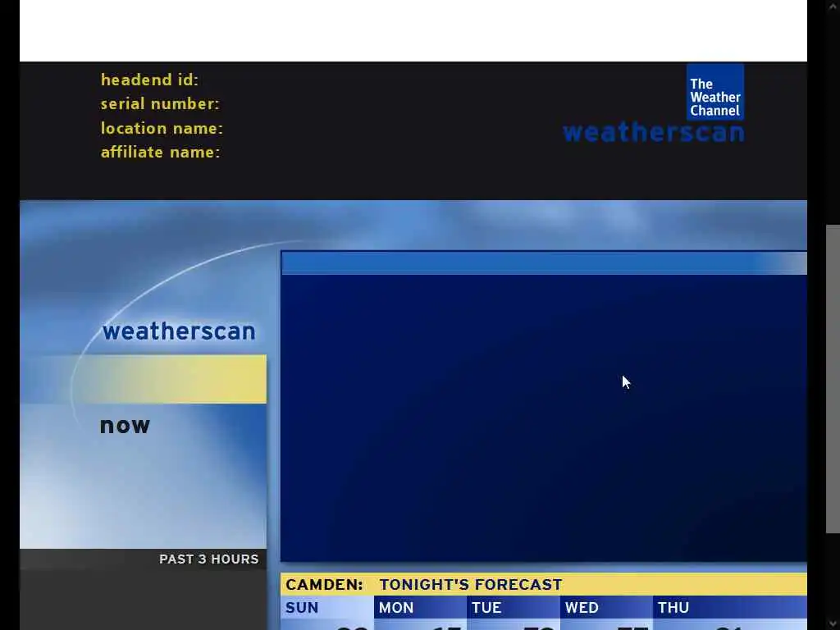Select the THU forecast column header
Viewport: 840px width, 630px height.
point(730,608)
